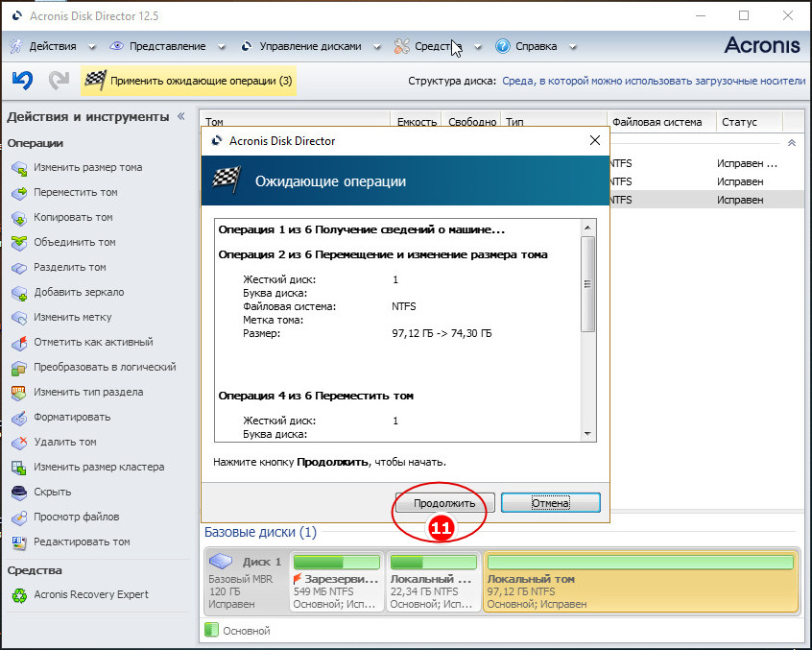Click the Представление eye icon

click(116, 45)
